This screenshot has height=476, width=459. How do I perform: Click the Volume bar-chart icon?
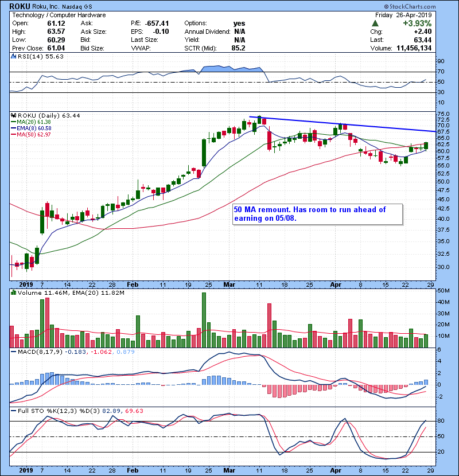[13, 292]
